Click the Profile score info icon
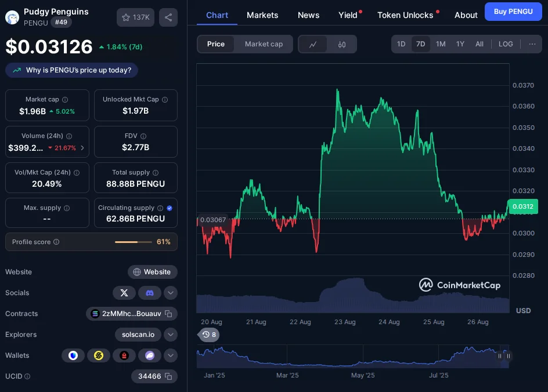548x392 pixels. [56, 242]
